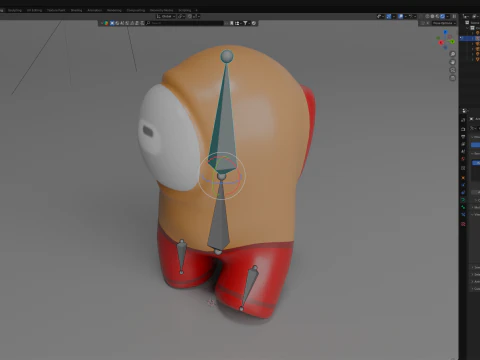Open the Output properties tab
480x360 pixels.
click(463, 137)
